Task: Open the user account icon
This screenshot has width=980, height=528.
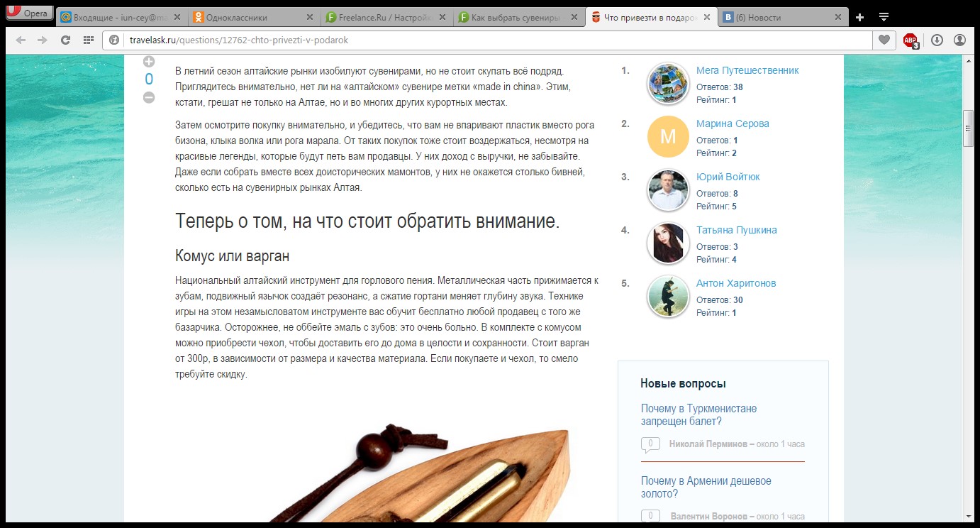Action: coord(959,40)
